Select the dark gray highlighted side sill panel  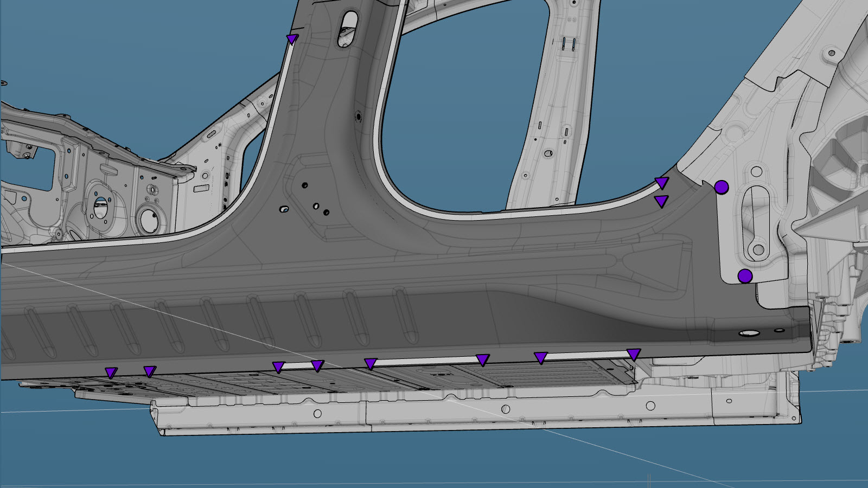click(x=380, y=282)
